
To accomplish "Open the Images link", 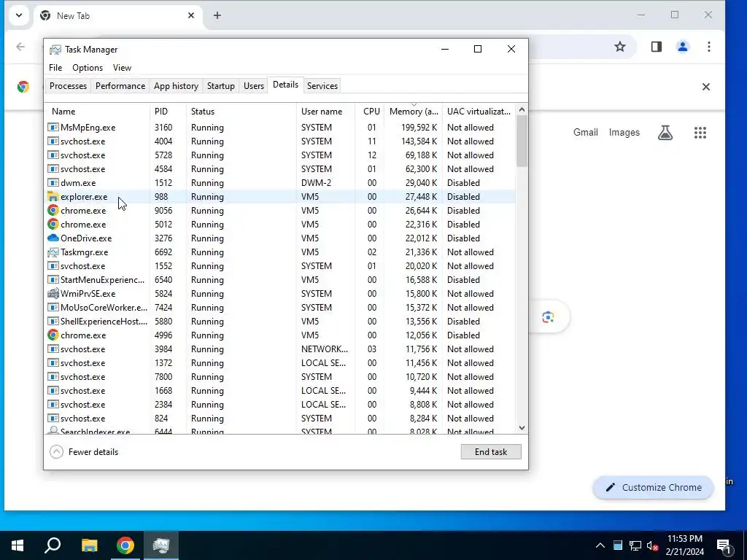I will click(x=624, y=133).
